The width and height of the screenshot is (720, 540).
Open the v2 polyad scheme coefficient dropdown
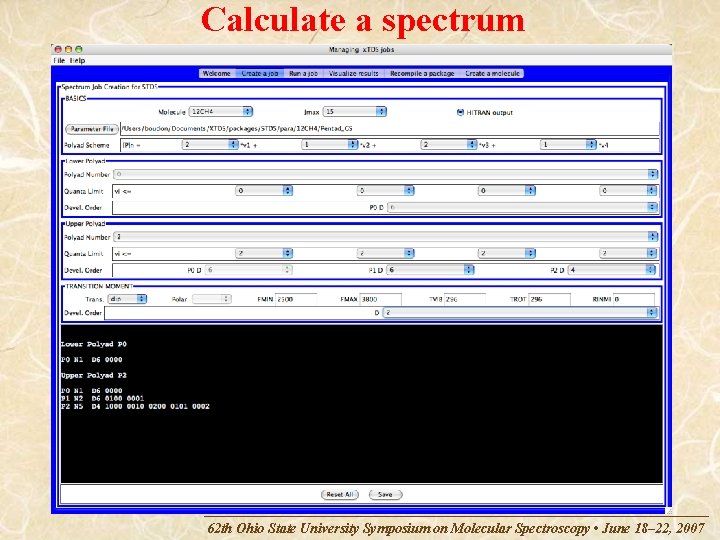pyautogui.click(x=330, y=145)
